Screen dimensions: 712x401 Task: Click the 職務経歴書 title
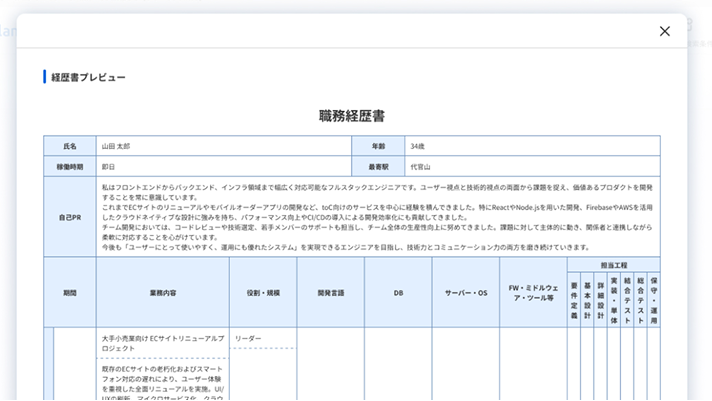point(352,116)
